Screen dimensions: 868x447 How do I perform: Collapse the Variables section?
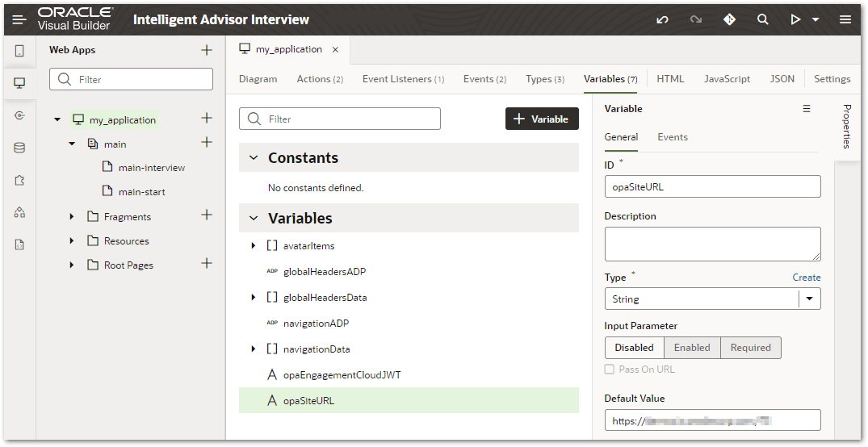254,218
